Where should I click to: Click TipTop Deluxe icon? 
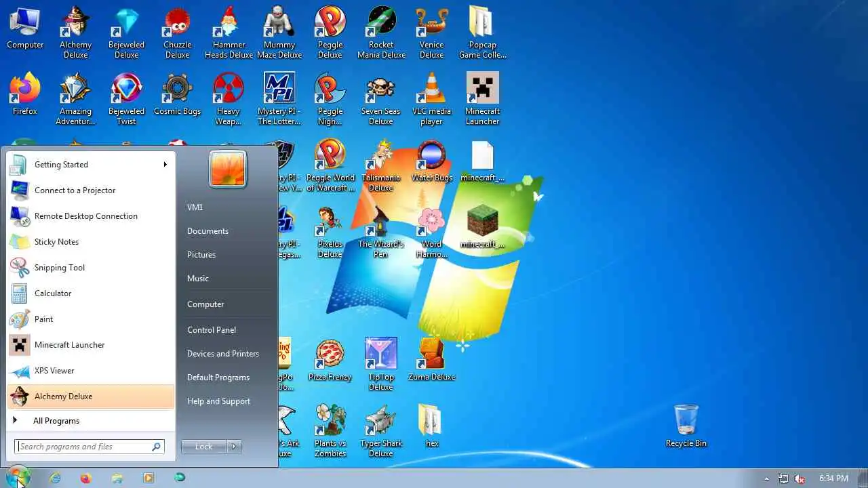(381, 365)
